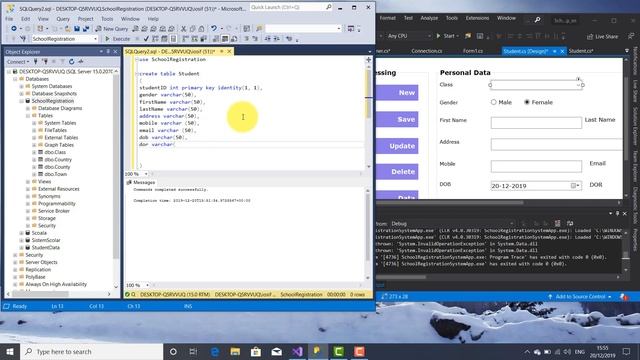
Task: Click the Cut scissors icon in SSMS
Action: [x=183, y=29]
